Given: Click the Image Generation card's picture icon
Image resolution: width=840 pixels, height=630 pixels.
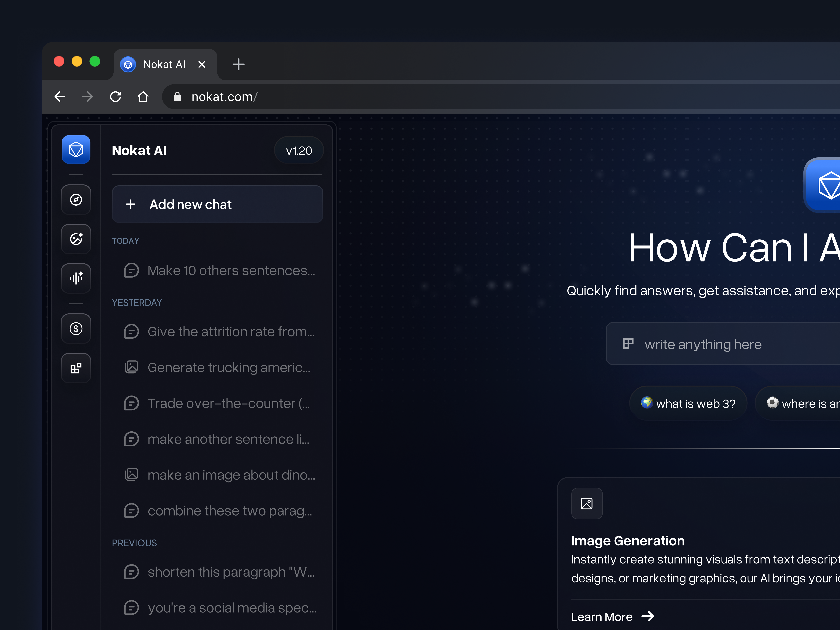Looking at the screenshot, I should [587, 503].
